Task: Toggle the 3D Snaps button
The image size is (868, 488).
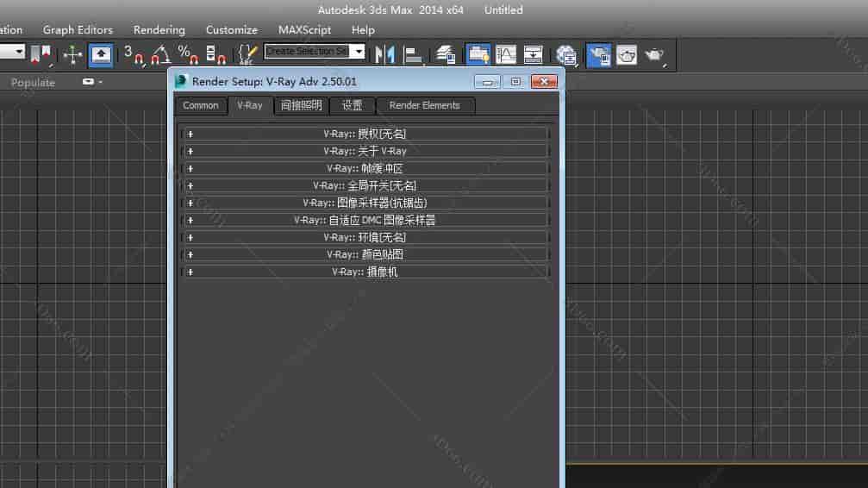Action: tap(133, 55)
